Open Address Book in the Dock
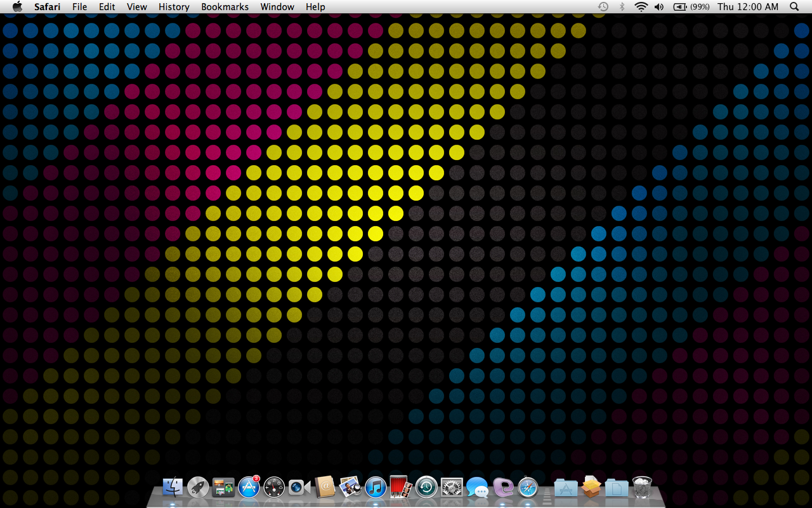 click(325, 487)
